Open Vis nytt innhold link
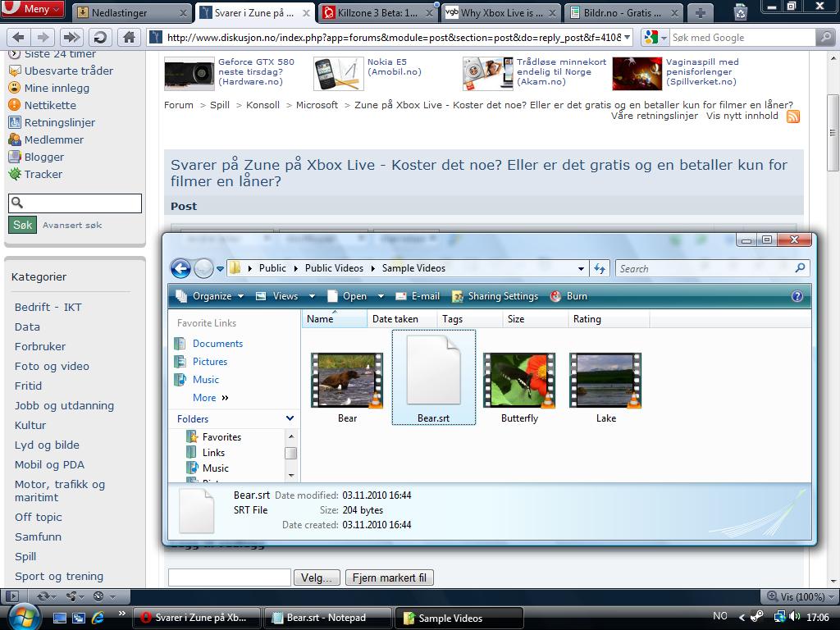Image resolution: width=840 pixels, height=630 pixels. point(742,116)
